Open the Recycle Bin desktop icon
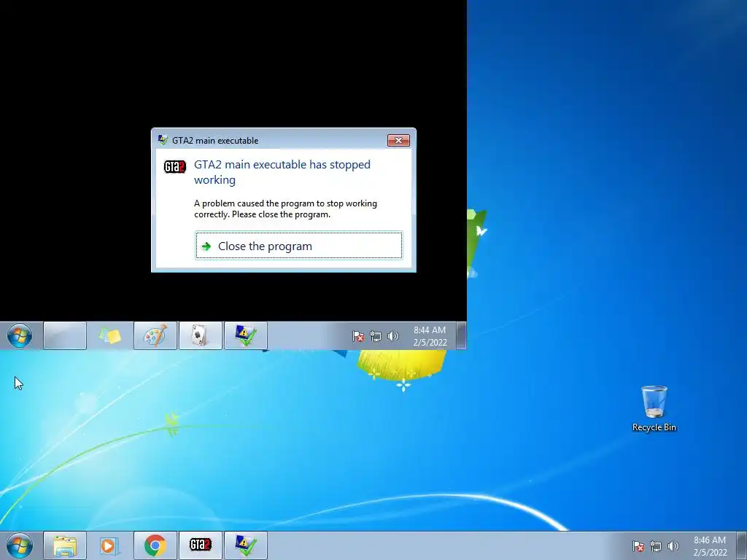This screenshot has height=560, width=747. (x=654, y=409)
